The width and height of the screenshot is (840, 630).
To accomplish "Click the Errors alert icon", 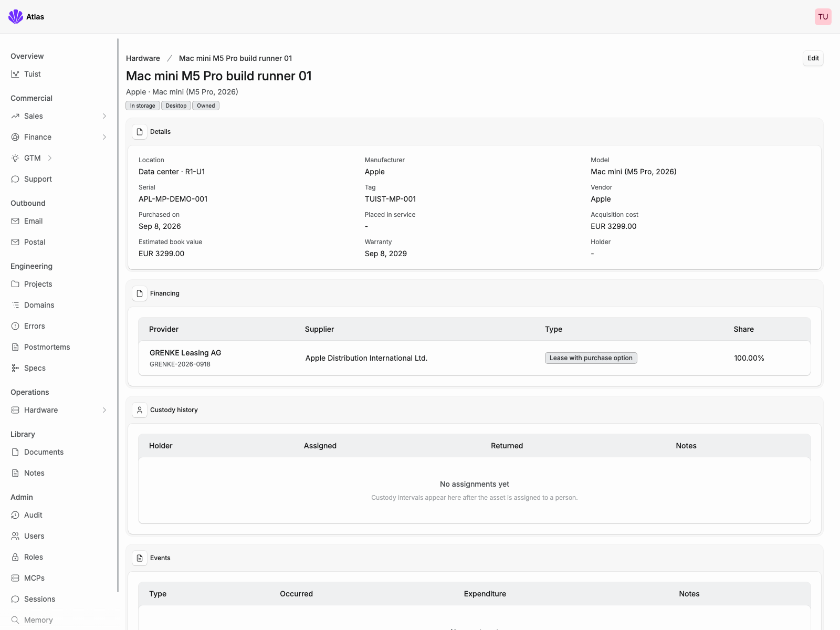I will tap(15, 326).
